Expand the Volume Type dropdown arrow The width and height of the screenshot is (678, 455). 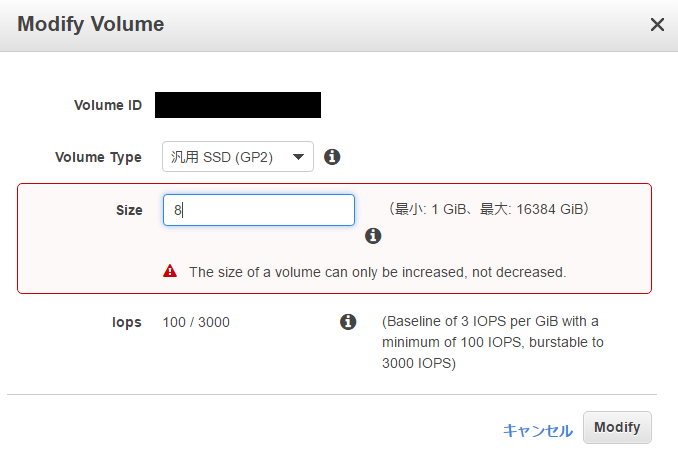298,157
